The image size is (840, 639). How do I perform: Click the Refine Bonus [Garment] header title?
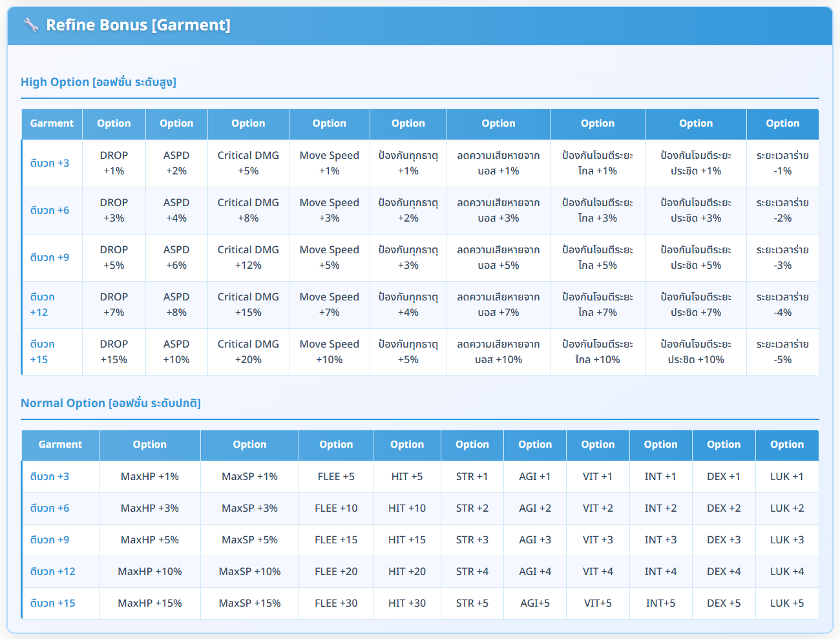pyautogui.click(x=138, y=25)
